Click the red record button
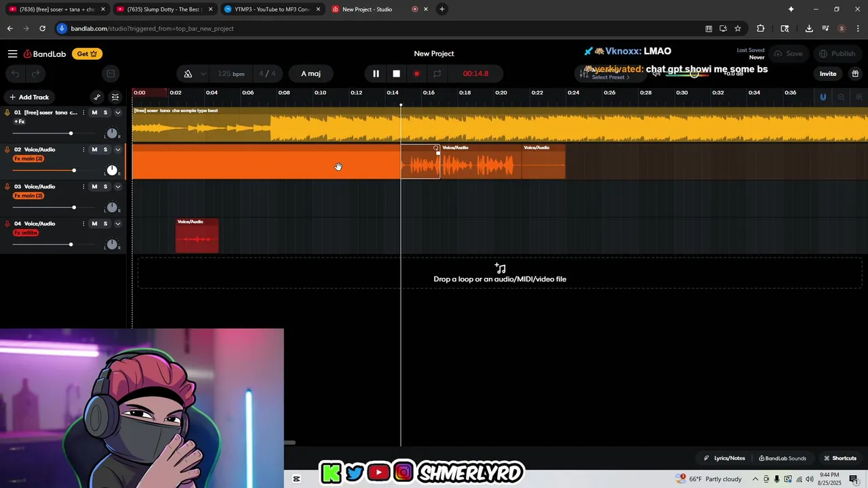This screenshot has height=488, width=868. [416, 73]
